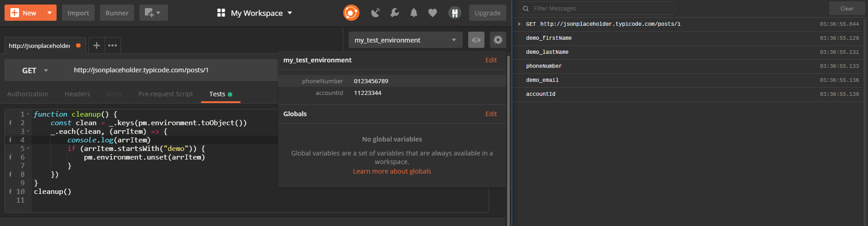Click Learn more about globals link
This screenshot has width=868, height=226.
(392, 171)
